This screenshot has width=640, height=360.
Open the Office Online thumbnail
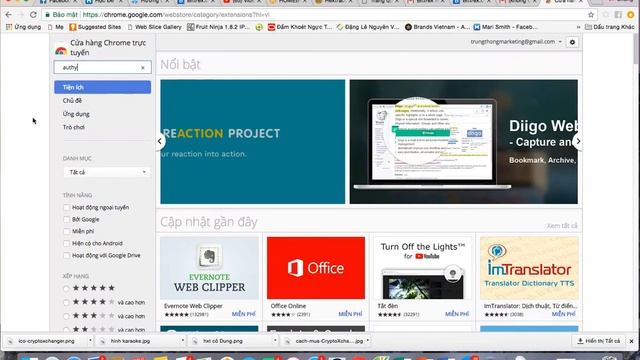pos(316,268)
